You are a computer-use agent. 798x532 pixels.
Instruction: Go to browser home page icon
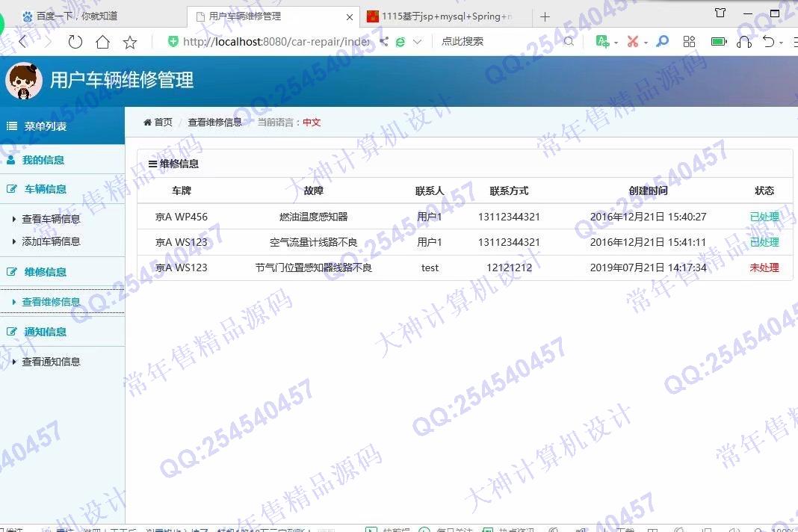click(x=103, y=42)
